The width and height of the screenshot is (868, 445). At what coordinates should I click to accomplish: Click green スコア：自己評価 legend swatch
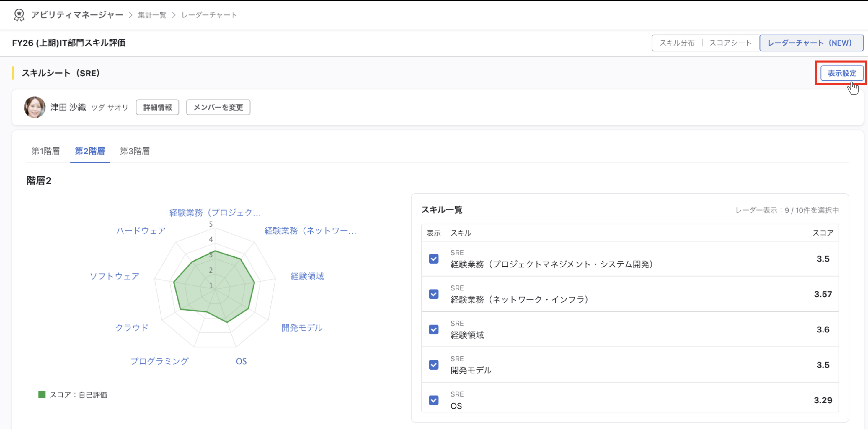tap(42, 395)
